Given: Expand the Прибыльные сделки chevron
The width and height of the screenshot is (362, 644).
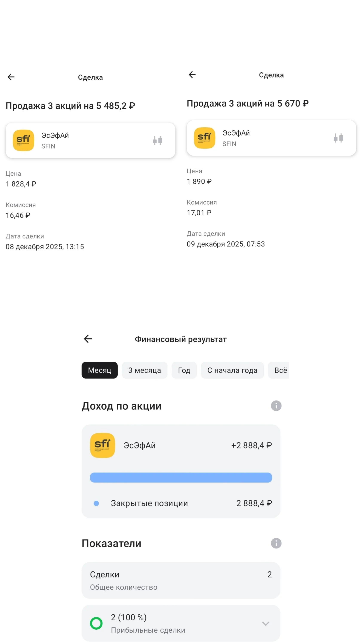Looking at the screenshot, I should pos(266,624).
